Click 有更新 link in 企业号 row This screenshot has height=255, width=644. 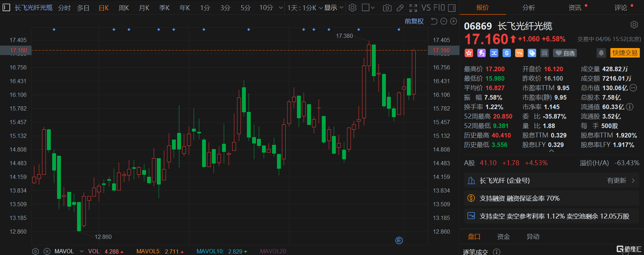(x=616, y=181)
